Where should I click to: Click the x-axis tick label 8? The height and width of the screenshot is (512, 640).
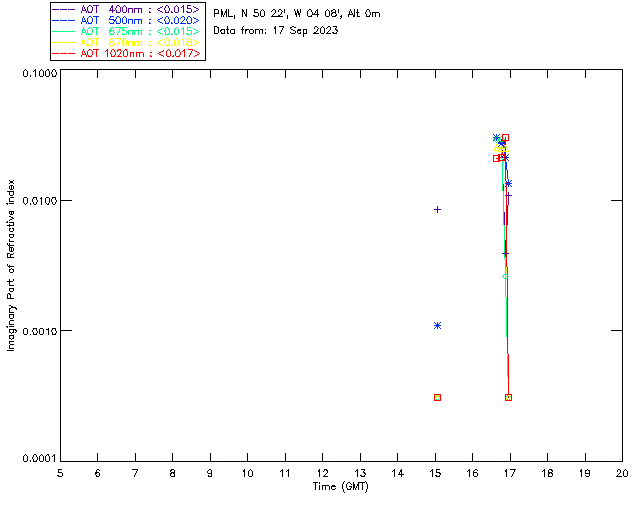coord(173,473)
